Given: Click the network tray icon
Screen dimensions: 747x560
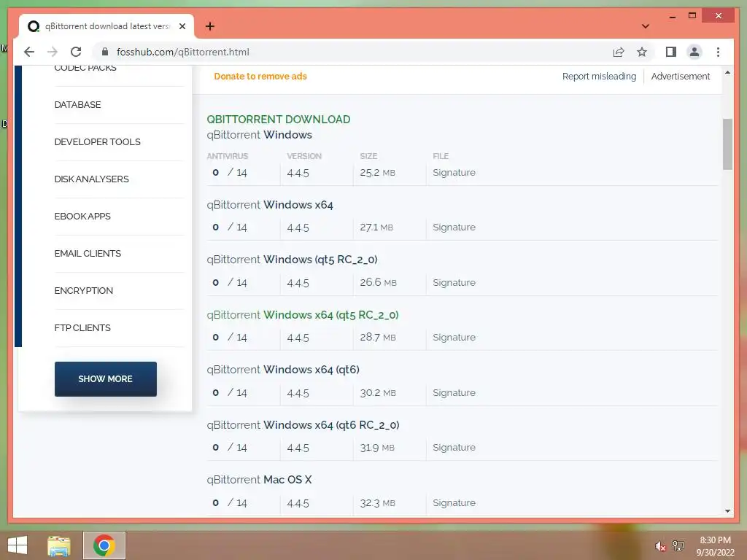Looking at the screenshot, I should [678, 546].
